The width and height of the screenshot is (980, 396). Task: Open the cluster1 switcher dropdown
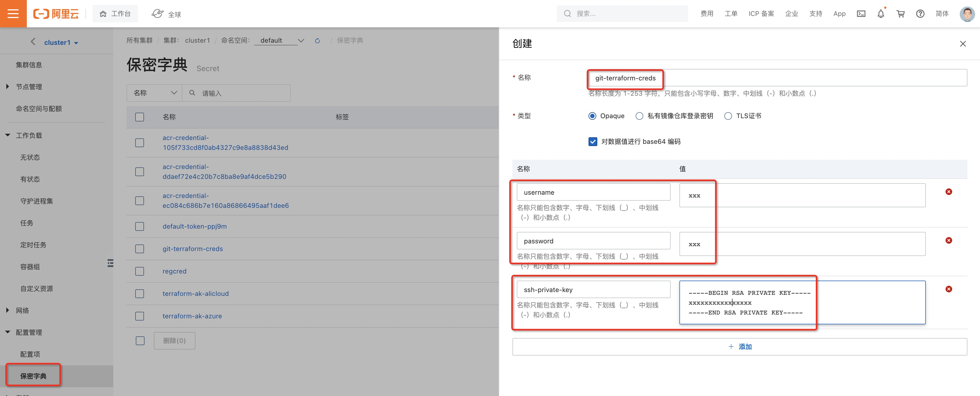61,43
